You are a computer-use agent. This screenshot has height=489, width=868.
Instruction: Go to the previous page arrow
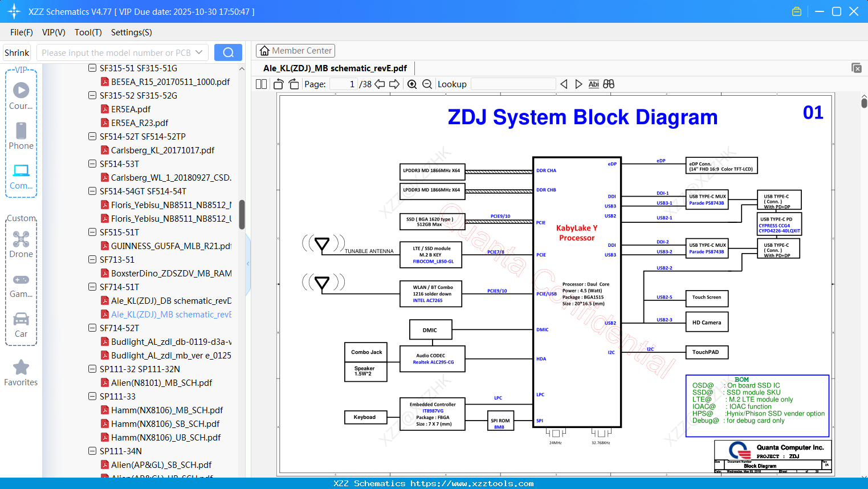(380, 84)
